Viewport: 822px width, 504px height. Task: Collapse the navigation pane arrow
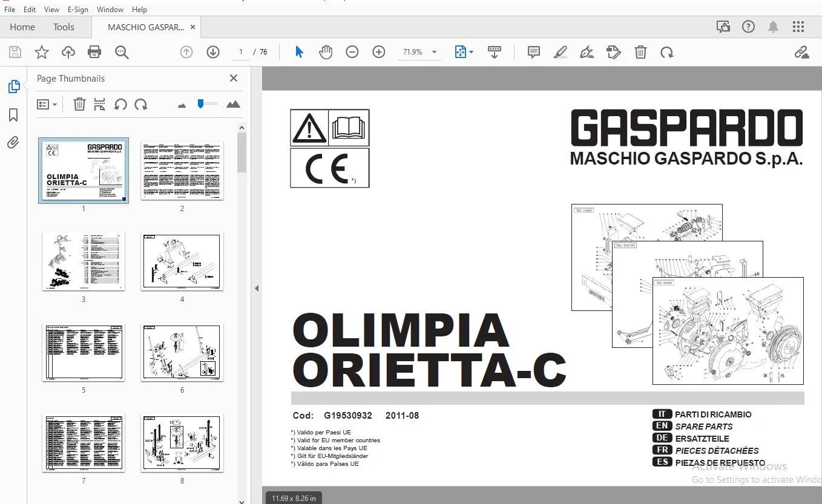tap(256, 289)
